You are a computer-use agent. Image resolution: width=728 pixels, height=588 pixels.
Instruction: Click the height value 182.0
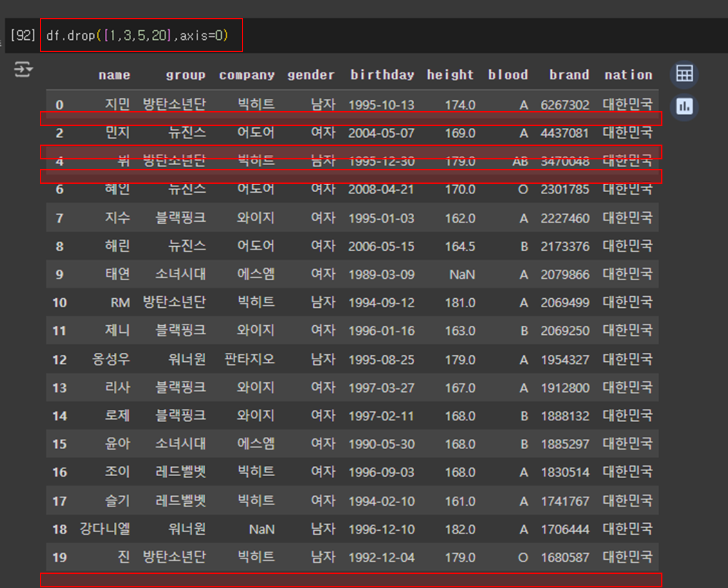pos(460,530)
